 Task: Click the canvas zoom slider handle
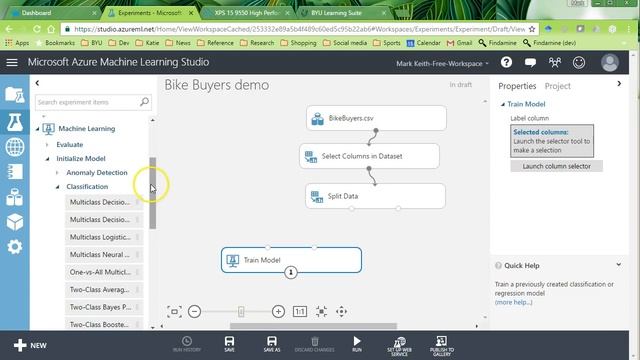pos(241,312)
